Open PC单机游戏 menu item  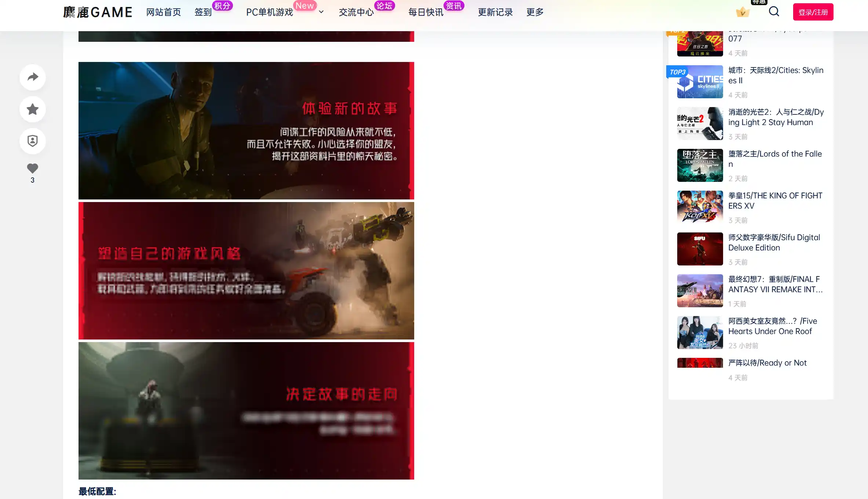tap(270, 12)
